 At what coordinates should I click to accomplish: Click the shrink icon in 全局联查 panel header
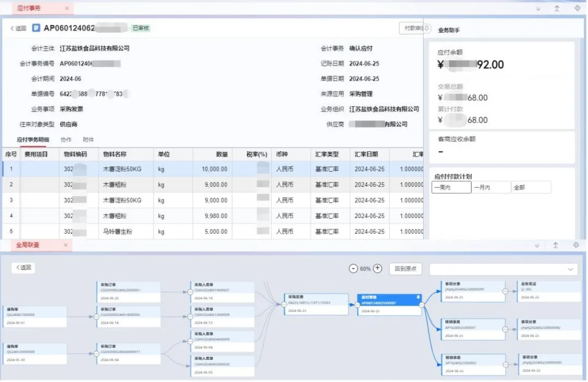tap(577, 245)
